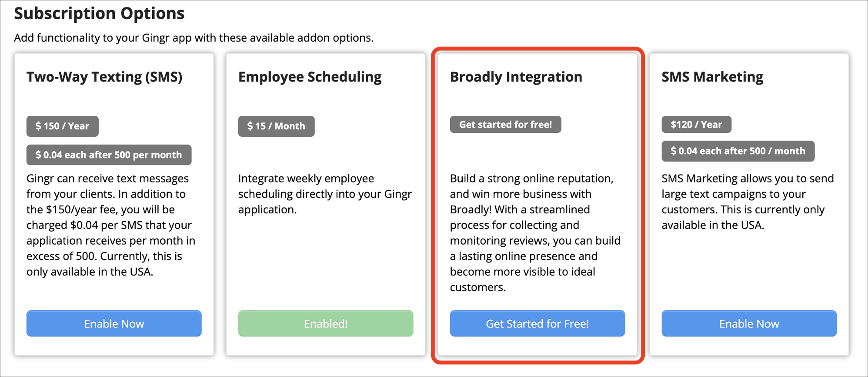Select the Broadly Integration card title

coord(516,77)
